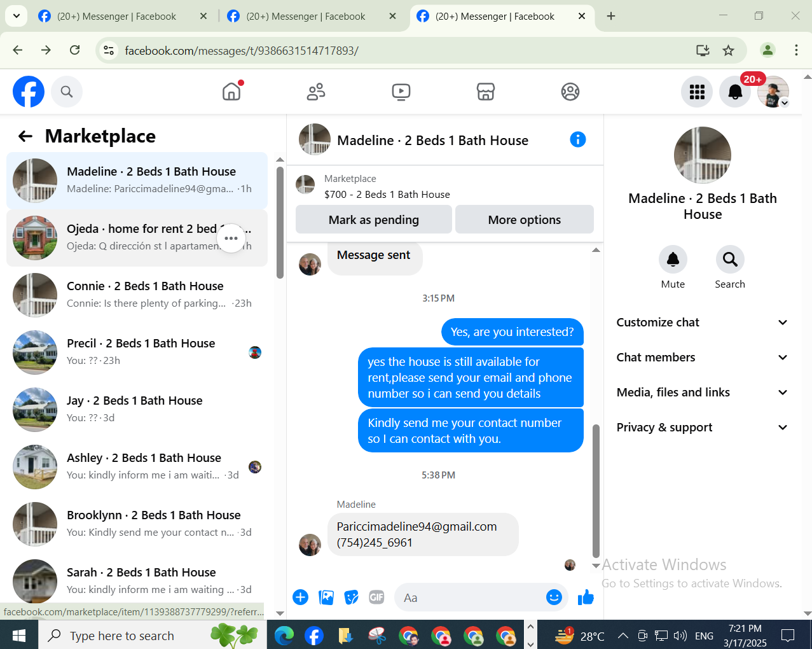Open the emoji picker in message field

(554, 597)
